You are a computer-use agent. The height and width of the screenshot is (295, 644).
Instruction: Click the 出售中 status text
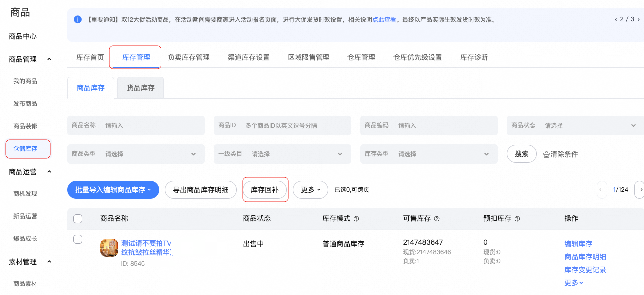(x=253, y=244)
